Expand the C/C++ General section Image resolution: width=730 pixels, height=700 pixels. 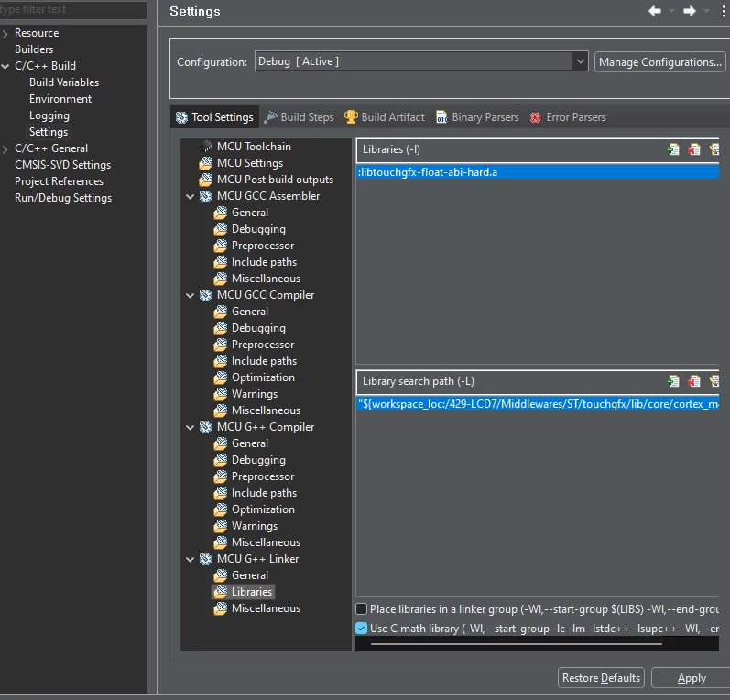coord(5,149)
